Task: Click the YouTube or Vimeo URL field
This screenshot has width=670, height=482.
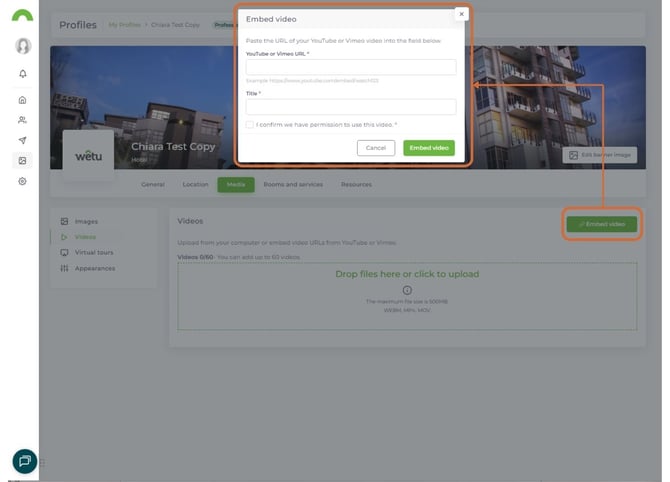Action: point(350,67)
